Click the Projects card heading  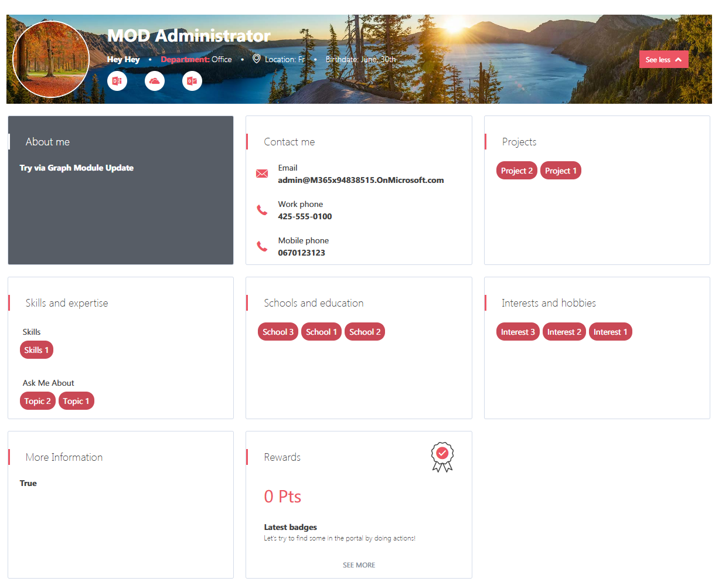click(x=519, y=142)
